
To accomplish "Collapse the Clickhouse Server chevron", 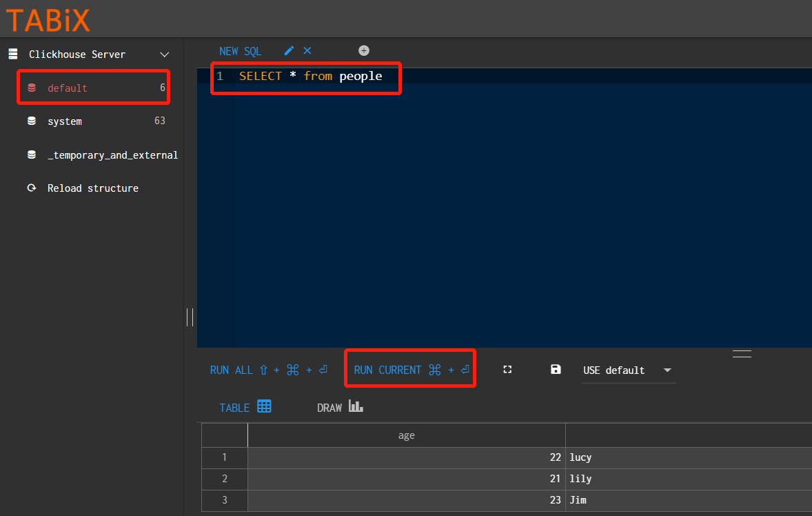I will [x=165, y=54].
